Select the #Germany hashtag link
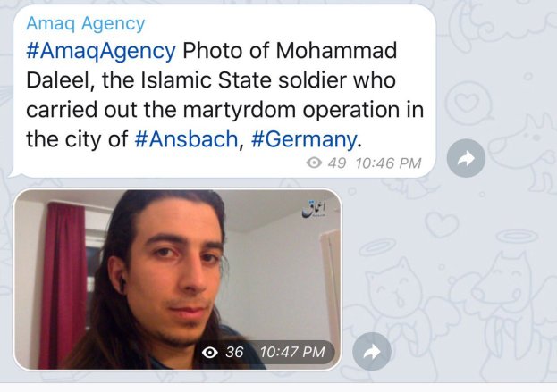557x392 pixels. [304, 139]
